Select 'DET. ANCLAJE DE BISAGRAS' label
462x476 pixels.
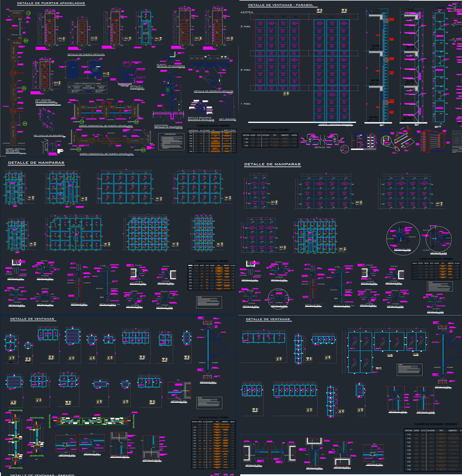tap(48, 135)
